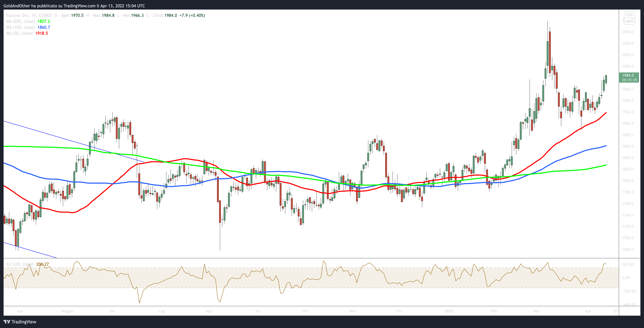This screenshot has height=328, width=644.
Task: Click the 'Lug' time axis label
Action: tap(162, 311)
